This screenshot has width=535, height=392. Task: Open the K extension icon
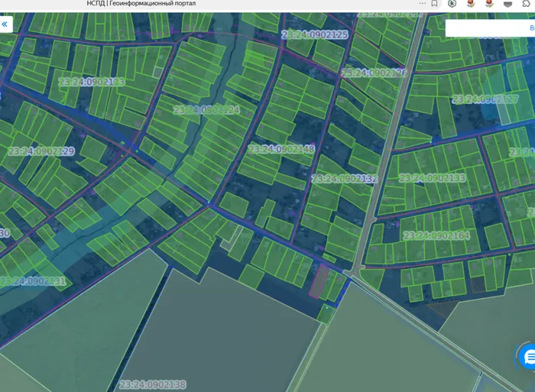pos(452,4)
